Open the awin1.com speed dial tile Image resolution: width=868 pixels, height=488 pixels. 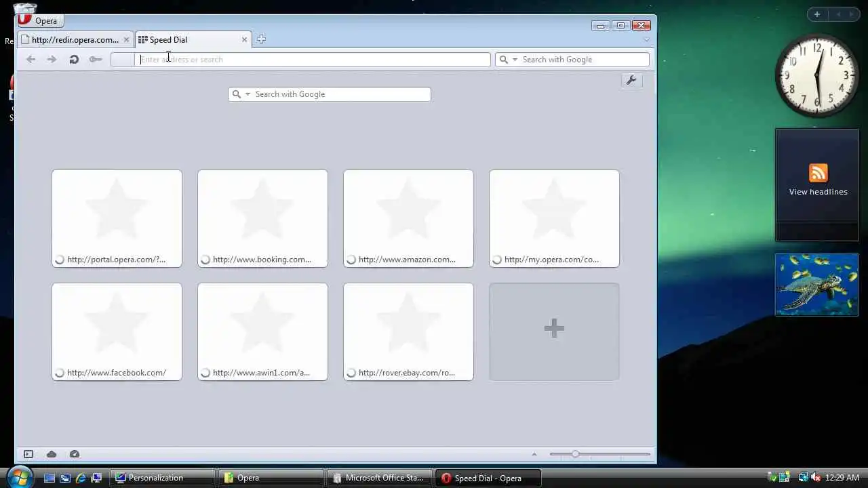tap(262, 331)
